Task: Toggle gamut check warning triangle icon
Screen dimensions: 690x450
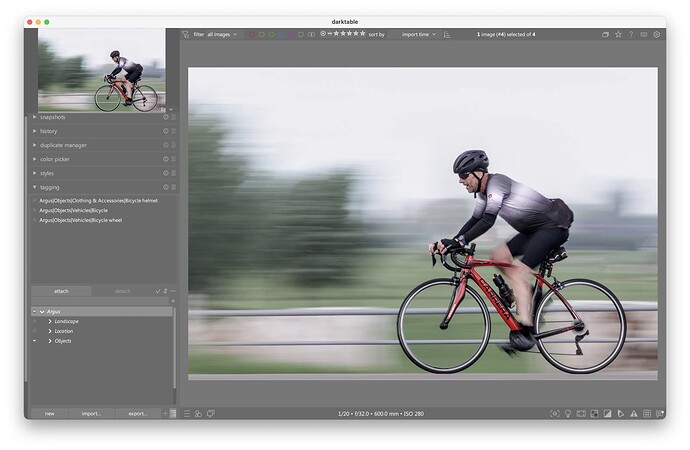Action: pyautogui.click(x=634, y=413)
